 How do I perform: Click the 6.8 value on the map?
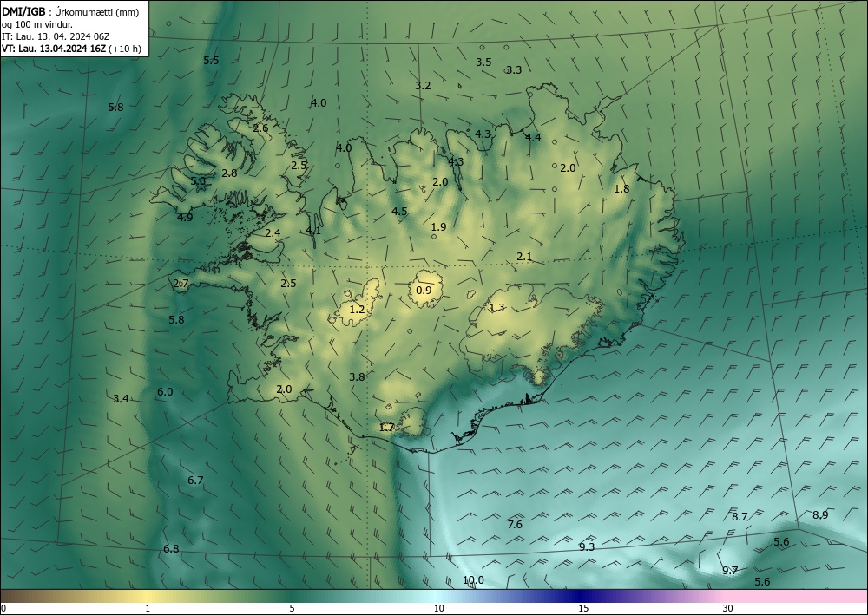pos(171,548)
